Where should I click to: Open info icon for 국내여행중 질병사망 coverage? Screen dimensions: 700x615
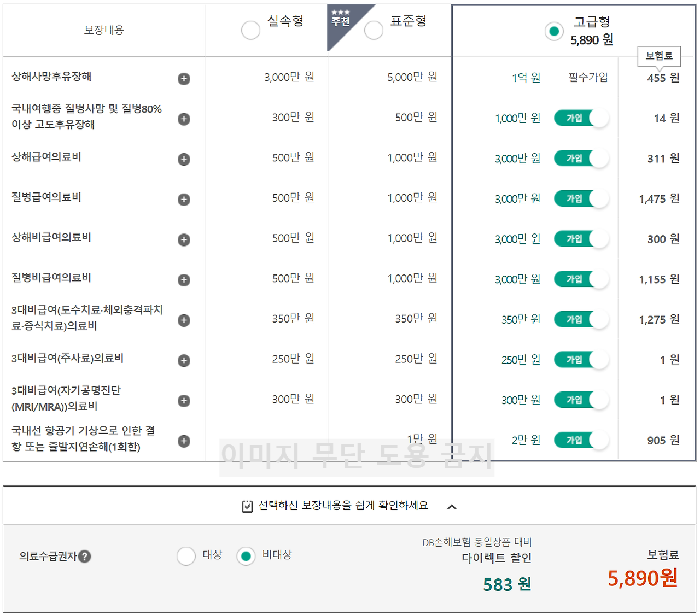(184, 119)
